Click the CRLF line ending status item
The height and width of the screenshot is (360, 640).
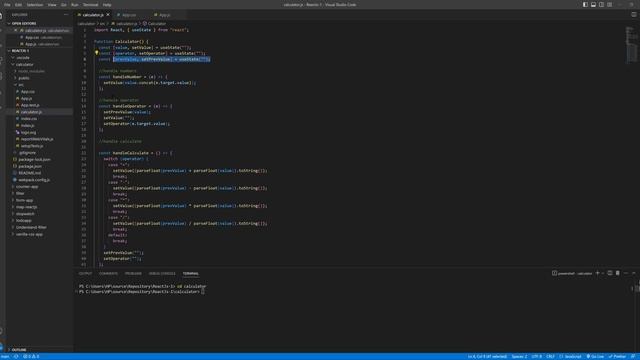[550, 356]
